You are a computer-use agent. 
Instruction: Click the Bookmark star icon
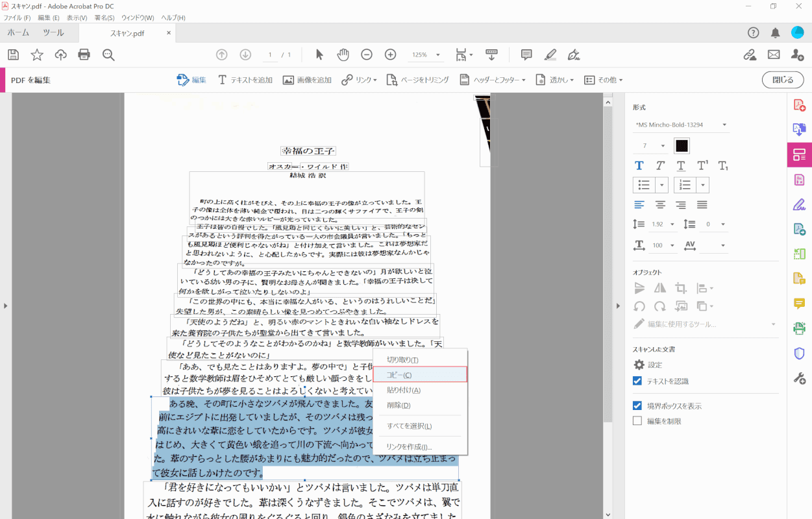point(37,54)
